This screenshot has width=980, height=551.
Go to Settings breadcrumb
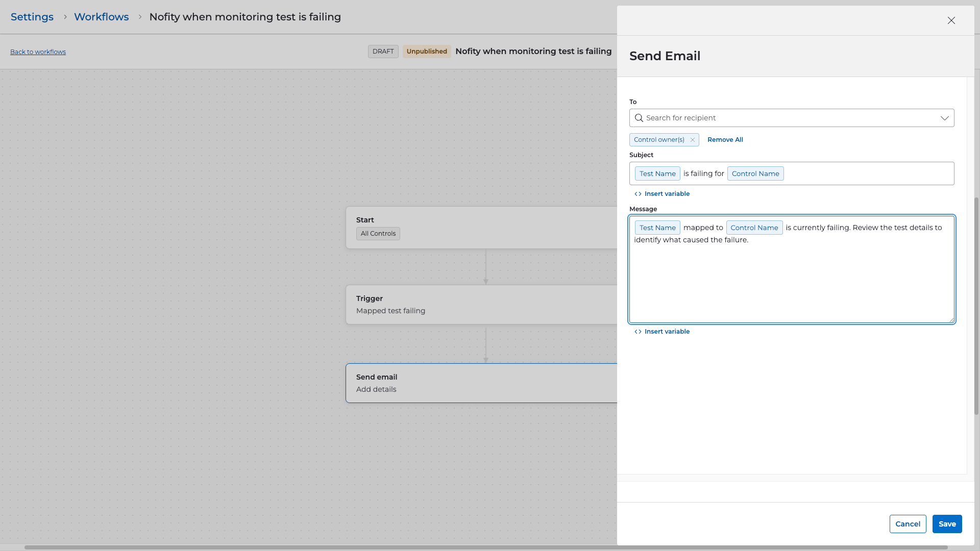32,17
